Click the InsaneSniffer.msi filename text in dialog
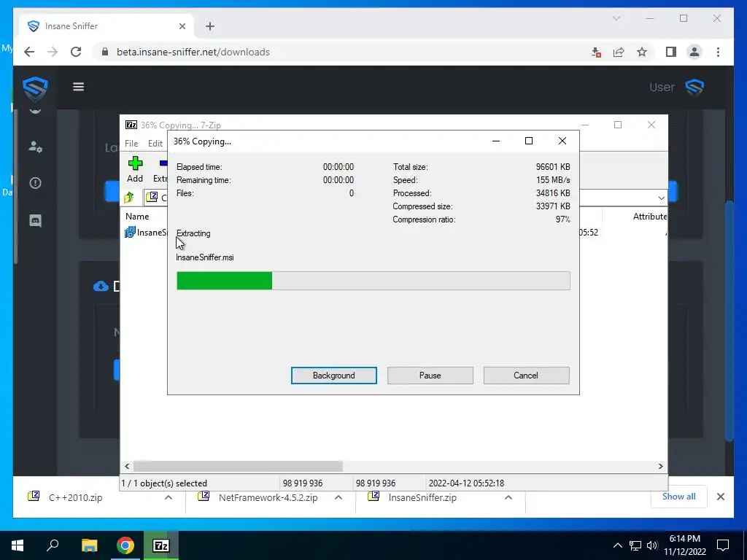The image size is (747, 560). pyautogui.click(x=205, y=257)
